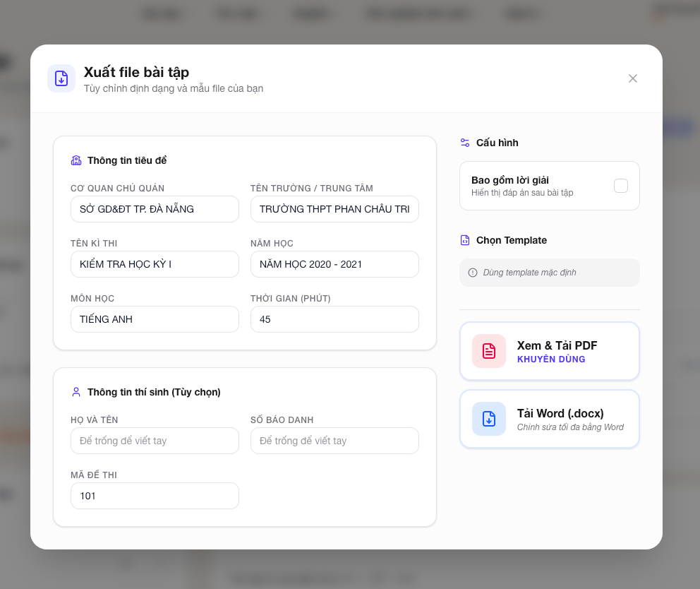700x589 pixels.
Task: Focus the Họ và tên input
Action: pyautogui.click(x=155, y=441)
